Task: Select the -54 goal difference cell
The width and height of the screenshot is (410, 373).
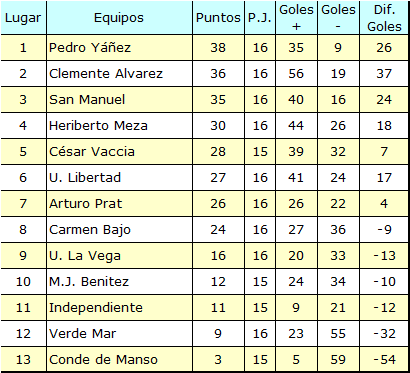Action: (x=384, y=359)
